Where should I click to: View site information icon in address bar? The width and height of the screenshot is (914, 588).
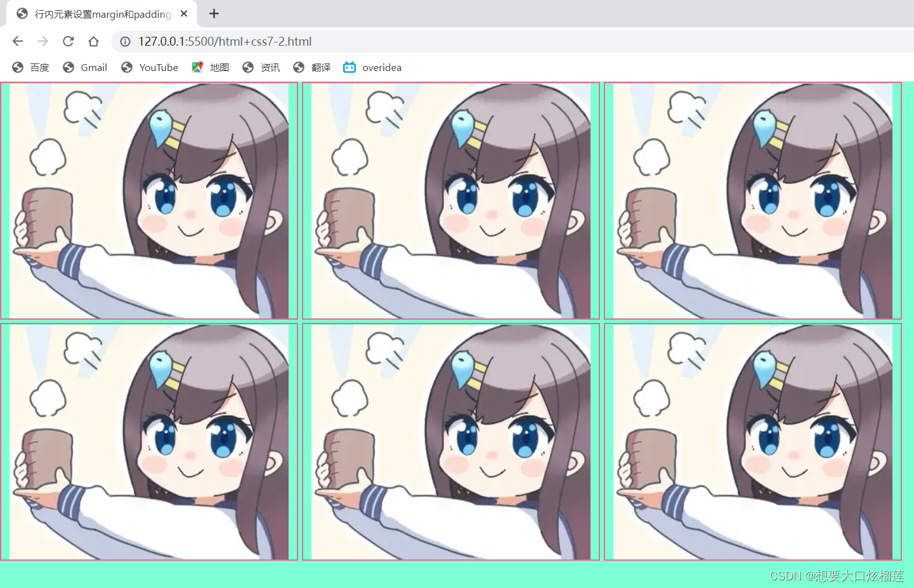[x=126, y=41]
